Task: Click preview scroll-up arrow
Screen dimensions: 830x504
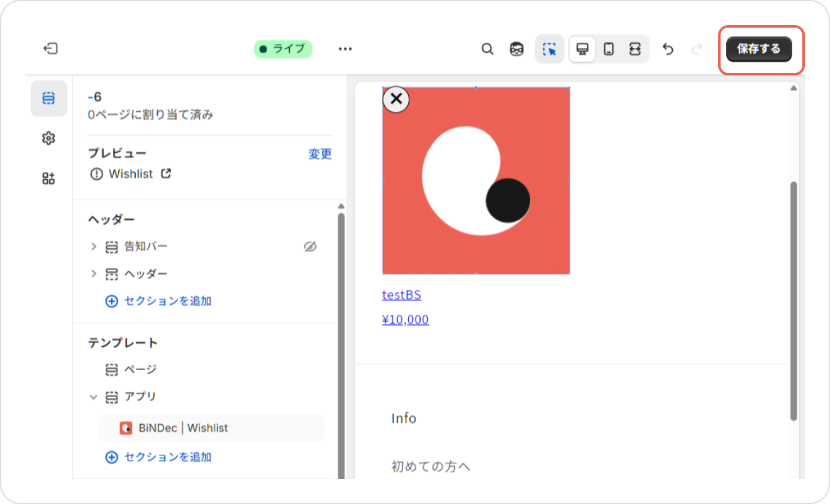Action: [x=794, y=88]
